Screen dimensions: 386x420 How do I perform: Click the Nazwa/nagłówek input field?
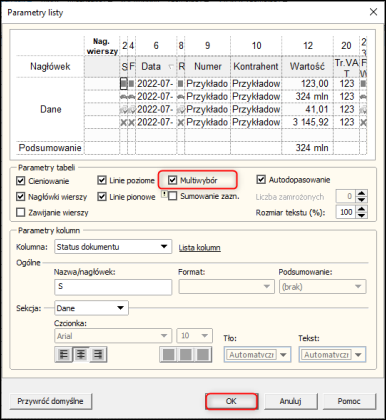[113, 287]
